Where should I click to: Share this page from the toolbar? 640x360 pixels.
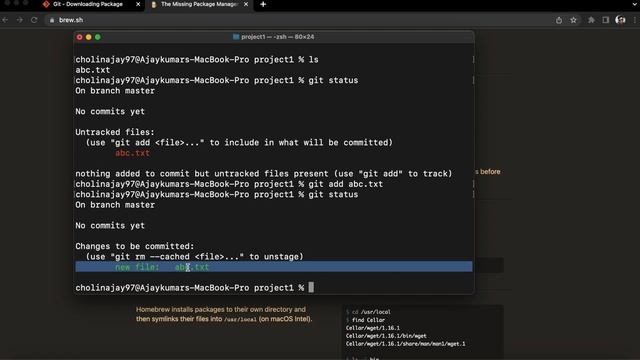(559, 20)
